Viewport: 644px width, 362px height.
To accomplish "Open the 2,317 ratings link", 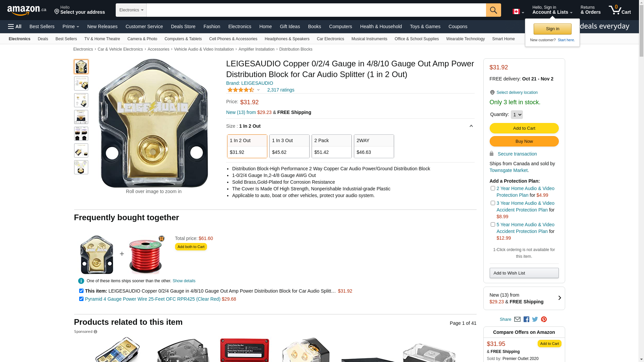I will tap(280, 90).
